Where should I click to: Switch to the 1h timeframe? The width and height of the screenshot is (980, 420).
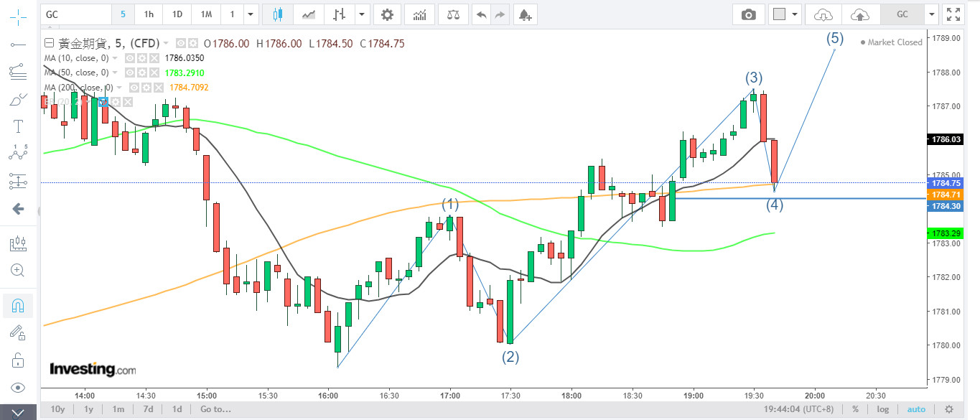coord(149,14)
